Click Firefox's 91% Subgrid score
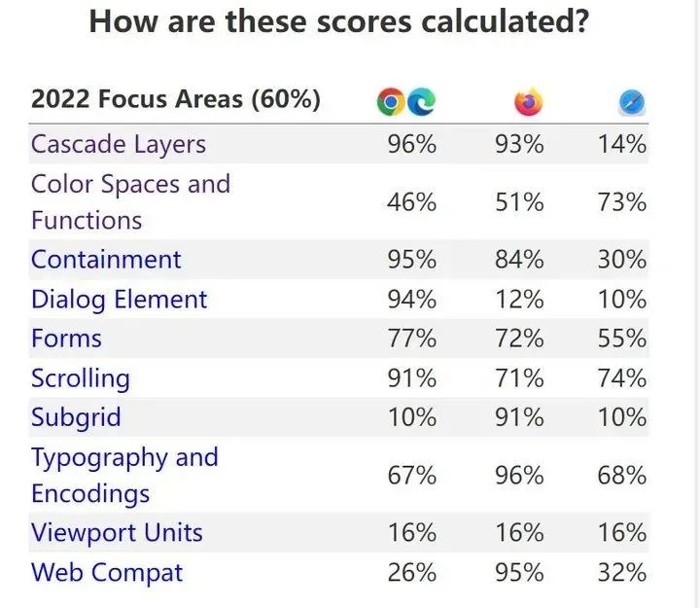The height and width of the screenshot is (608, 700). click(518, 417)
